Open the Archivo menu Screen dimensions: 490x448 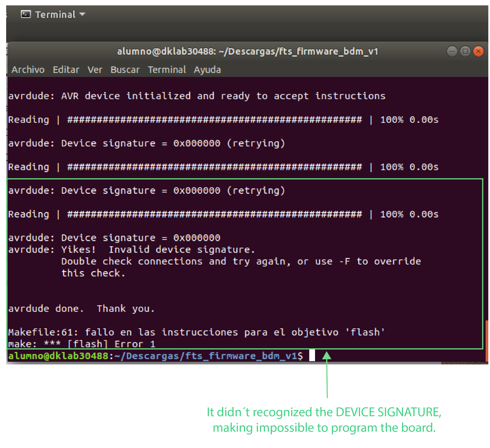click(28, 70)
